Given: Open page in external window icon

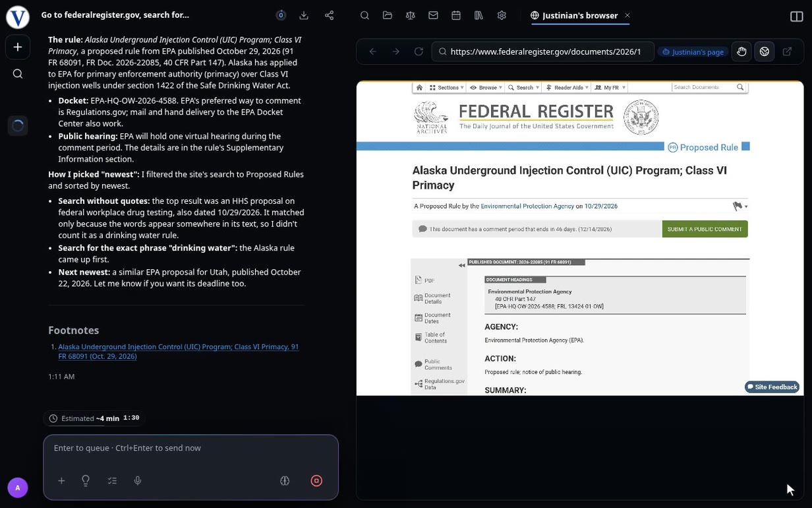Looking at the screenshot, I should click(788, 51).
